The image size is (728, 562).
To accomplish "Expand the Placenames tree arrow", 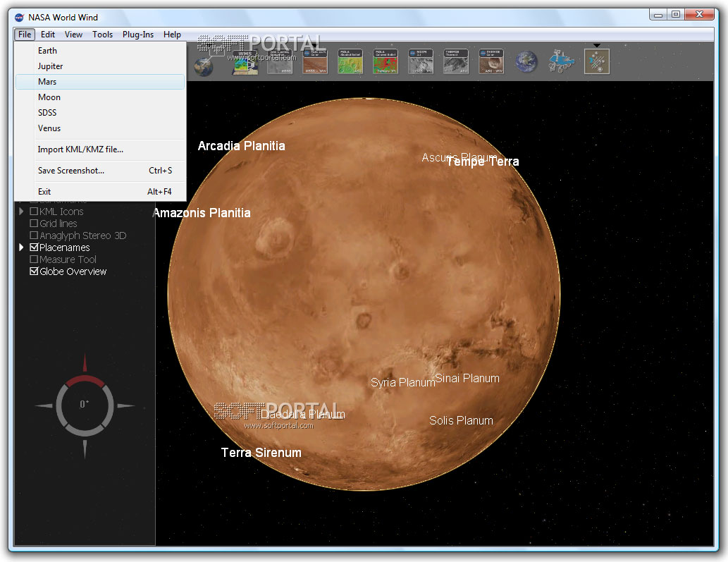I will (x=21, y=248).
